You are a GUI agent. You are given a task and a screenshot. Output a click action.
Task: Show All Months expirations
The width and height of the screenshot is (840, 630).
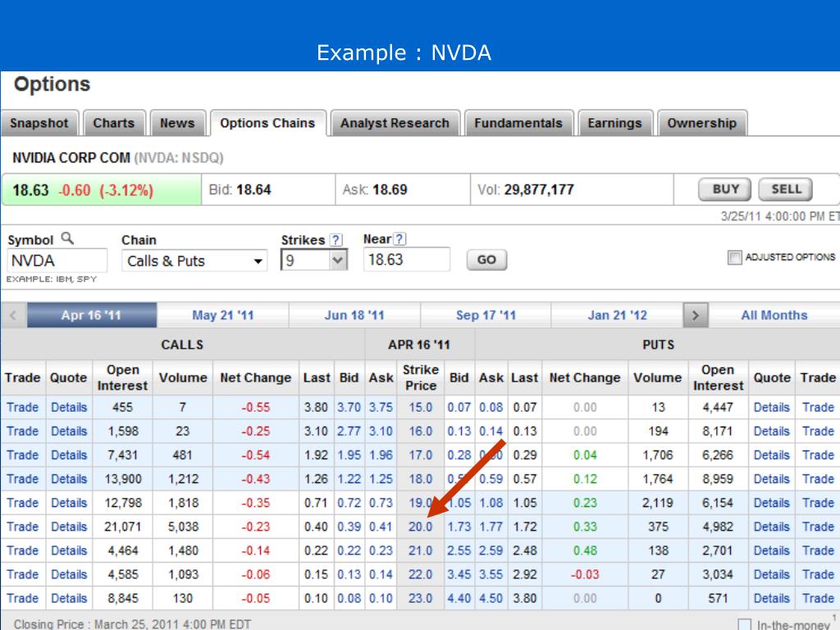click(774, 315)
